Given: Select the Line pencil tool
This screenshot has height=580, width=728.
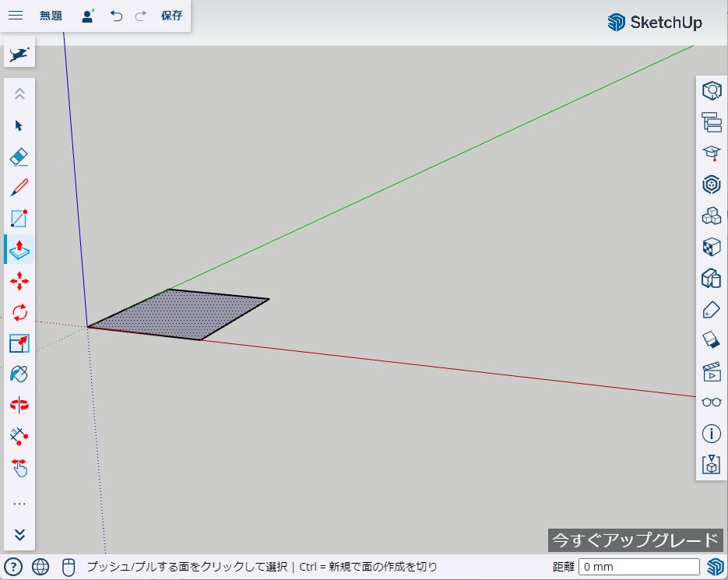Looking at the screenshot, I should tap(19, 188).
